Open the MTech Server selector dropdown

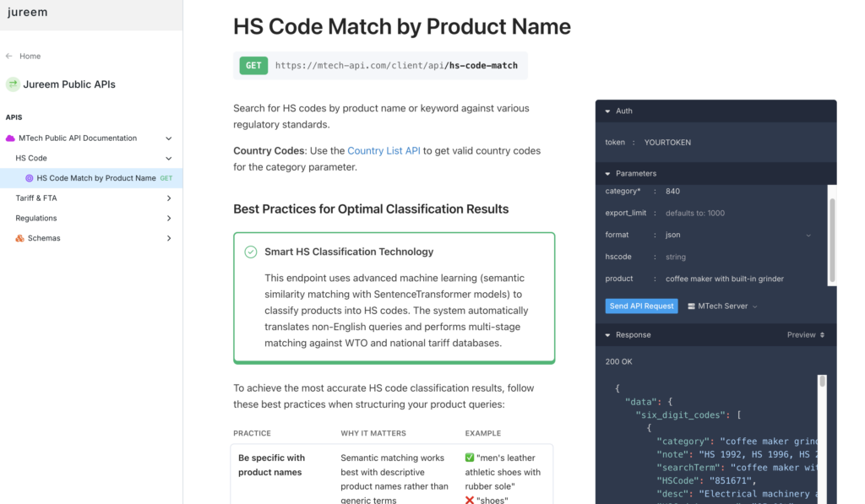pos(722,306)
